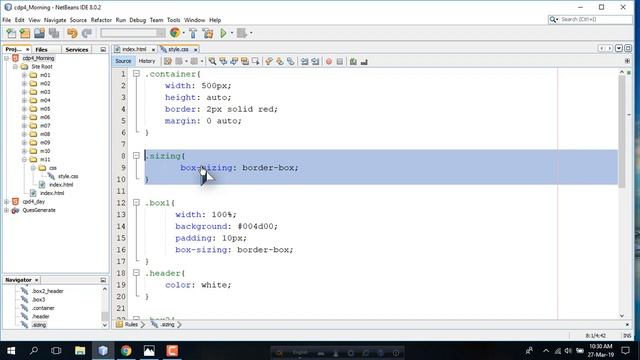
Task: Click the Find Previous Occurrence icon
Action: (223, 62)
